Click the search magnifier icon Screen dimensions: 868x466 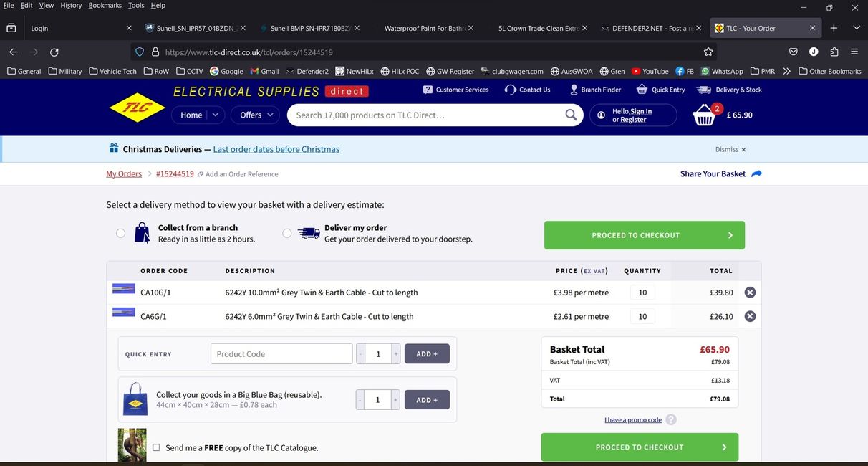pyautogui.click(x=571, y=115)
